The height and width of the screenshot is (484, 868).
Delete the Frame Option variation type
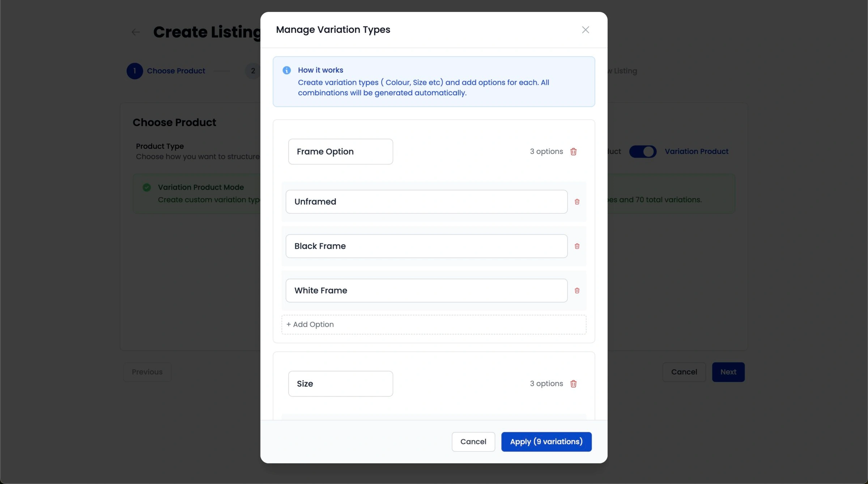point(573,151)
